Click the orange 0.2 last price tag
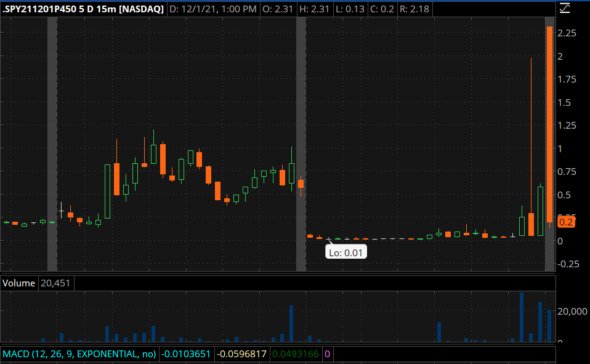The width and height of the screenshot is (590, 364). (565, 222)
